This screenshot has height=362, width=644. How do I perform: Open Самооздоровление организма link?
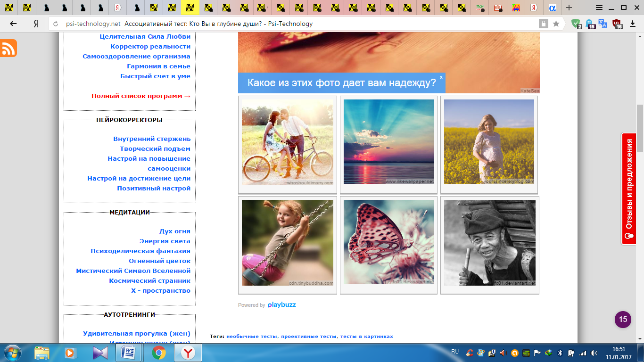137,56
